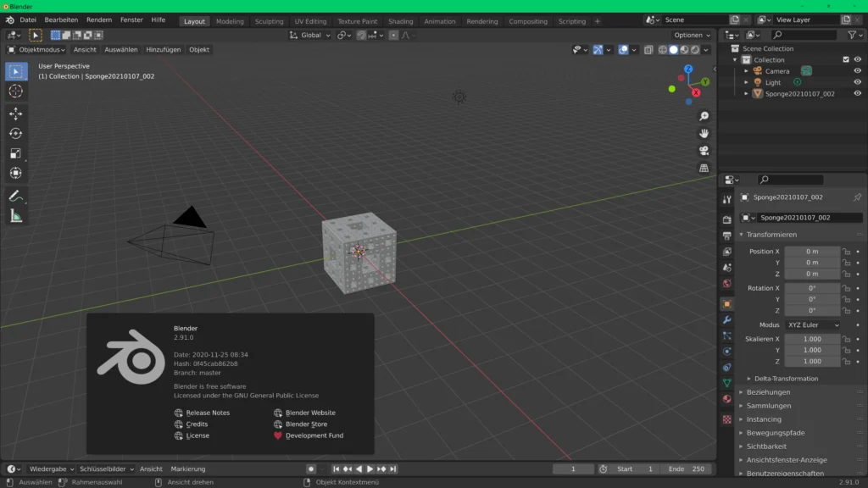Open the Tool properties tab

pos(726,200)
